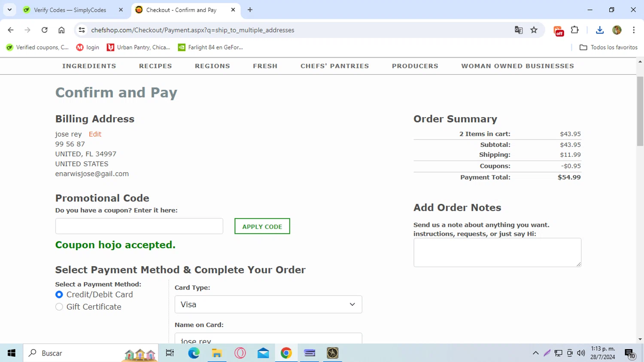
Task: Open Google Chrome from taskbar
Action: 286,353
